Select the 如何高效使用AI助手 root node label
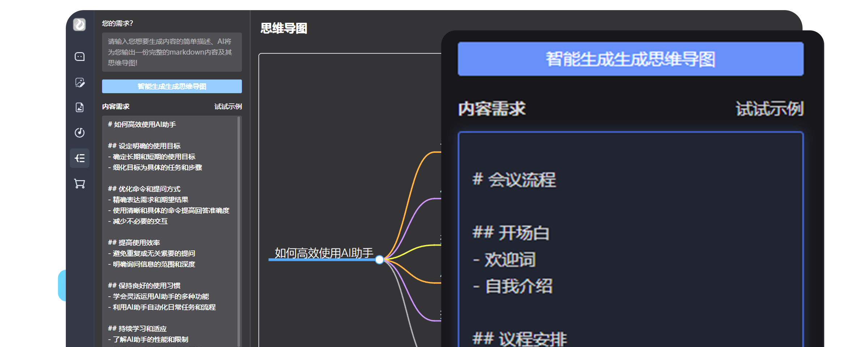The image size is (868, 347). [324, 253]
